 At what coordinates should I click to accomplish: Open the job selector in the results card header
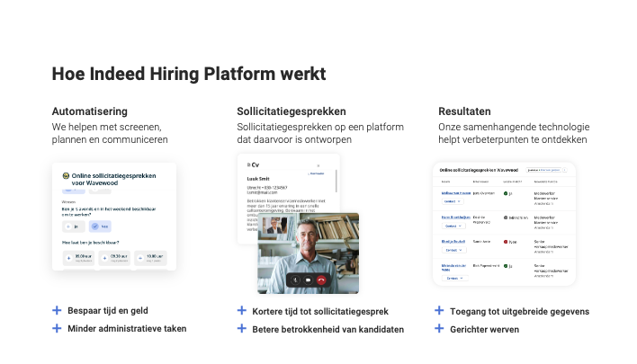tap(543, 170)
